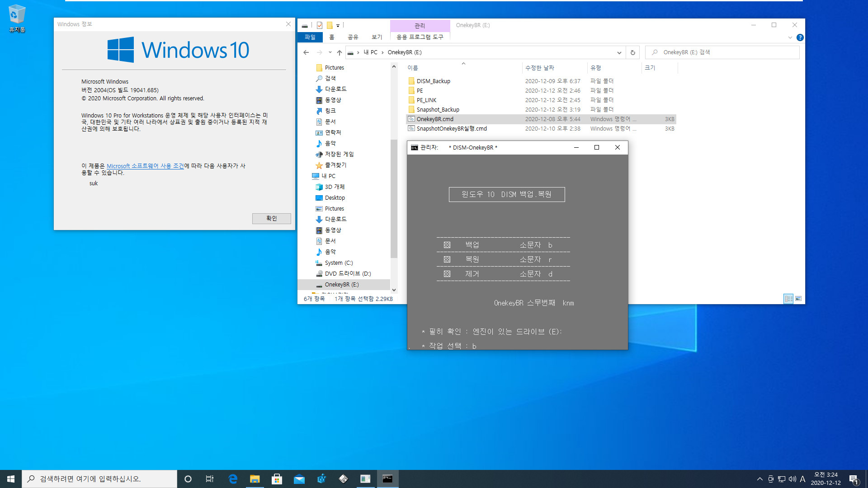
Task: Open the Recycle Bin desktop icon
Action: pos(17,19)
